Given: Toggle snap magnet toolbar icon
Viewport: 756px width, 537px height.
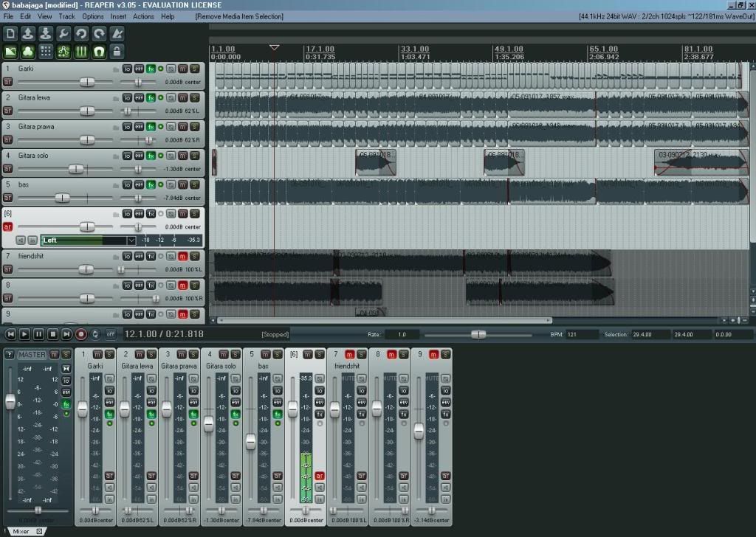Looking at the screenshot, I should 99,52.
